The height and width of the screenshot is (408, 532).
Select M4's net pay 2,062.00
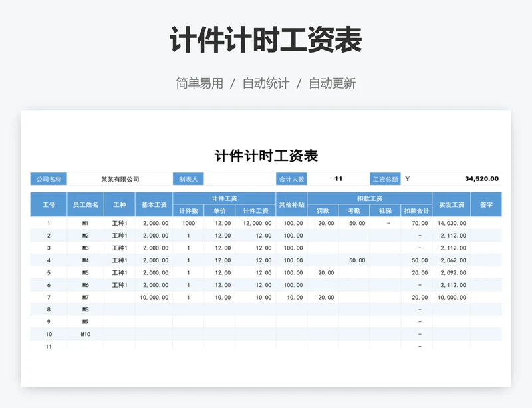[x=452, y=260]
